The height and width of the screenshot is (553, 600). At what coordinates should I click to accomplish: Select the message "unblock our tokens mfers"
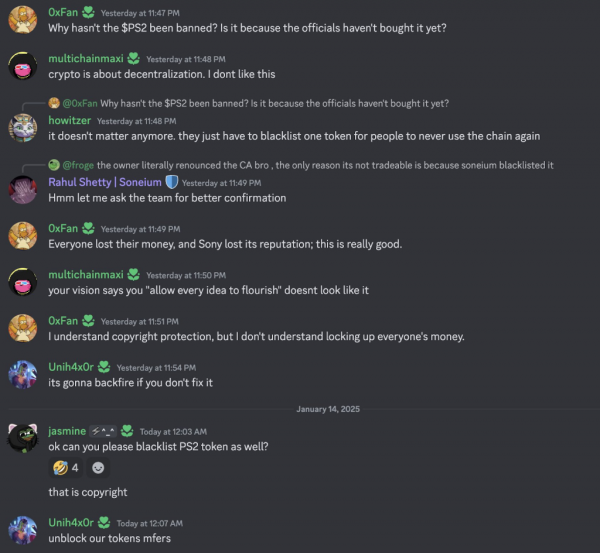110,538
